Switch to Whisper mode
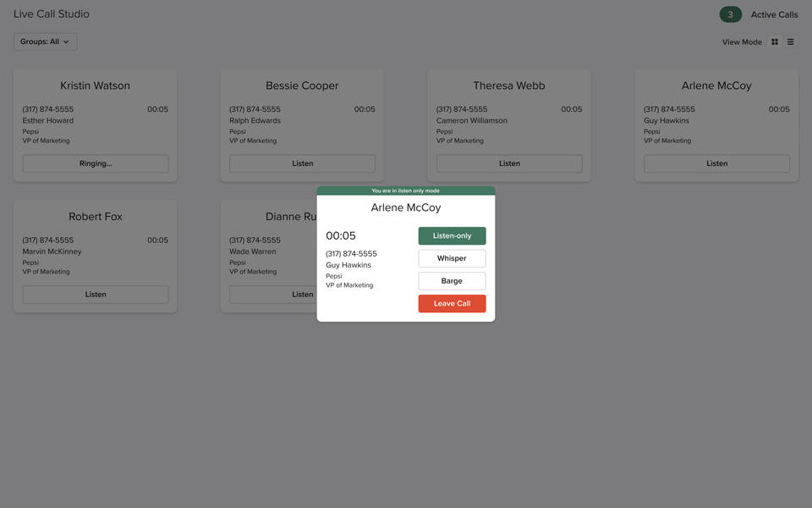The height and width of the screenshot is (508, 812). [x=452, y=258]
